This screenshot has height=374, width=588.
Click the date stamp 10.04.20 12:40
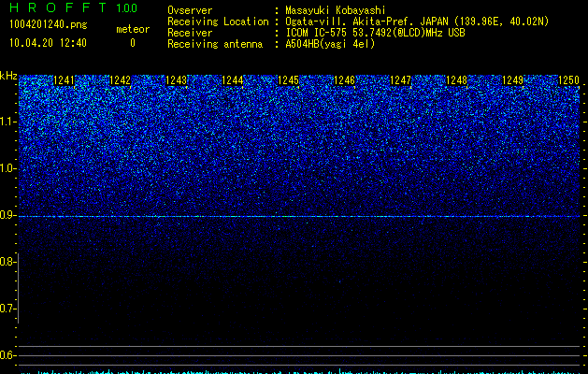coord(48,43)
